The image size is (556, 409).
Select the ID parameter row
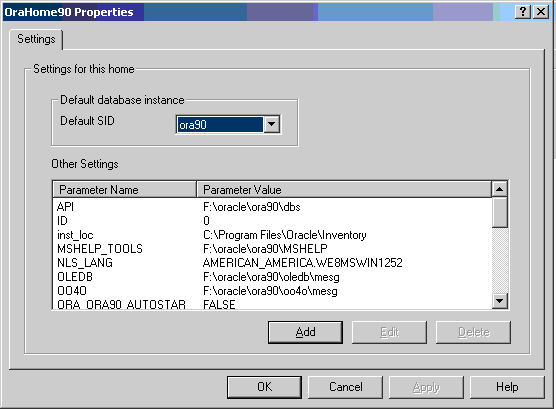(272, 221)
